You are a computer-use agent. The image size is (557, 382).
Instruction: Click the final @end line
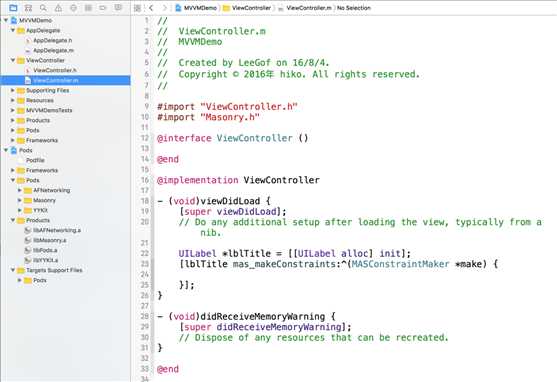pyautogui.click(x=168, y=369)
